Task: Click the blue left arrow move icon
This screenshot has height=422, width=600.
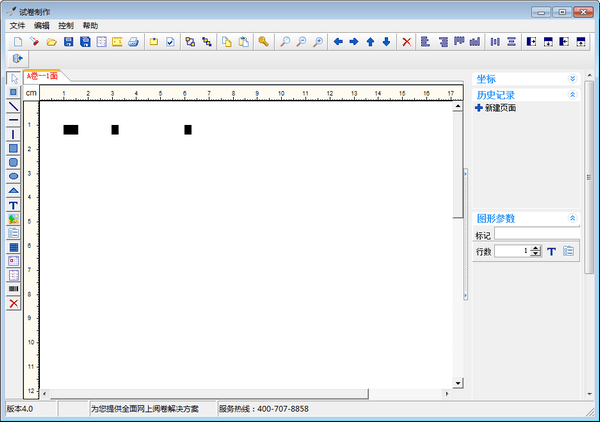Action: [338, 42]
